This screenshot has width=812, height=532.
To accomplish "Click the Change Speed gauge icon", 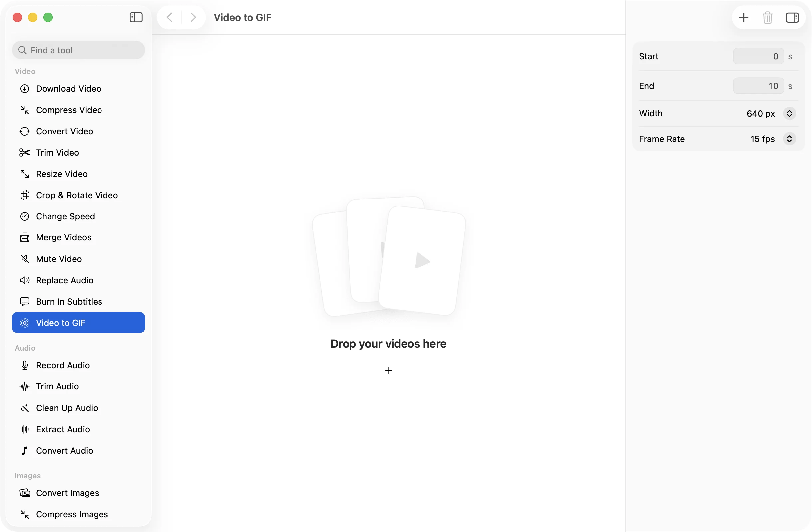I will [25, 216].
